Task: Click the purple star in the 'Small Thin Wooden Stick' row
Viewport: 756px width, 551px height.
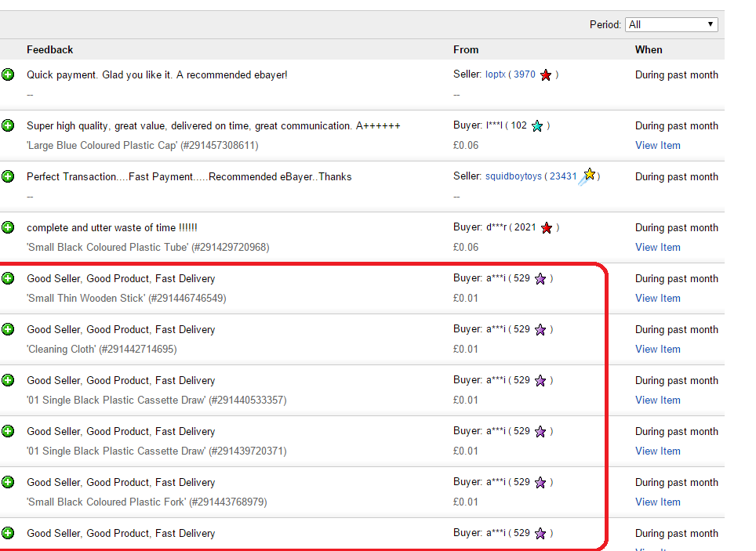Action: pyautogui.click(x=540, y=279)
